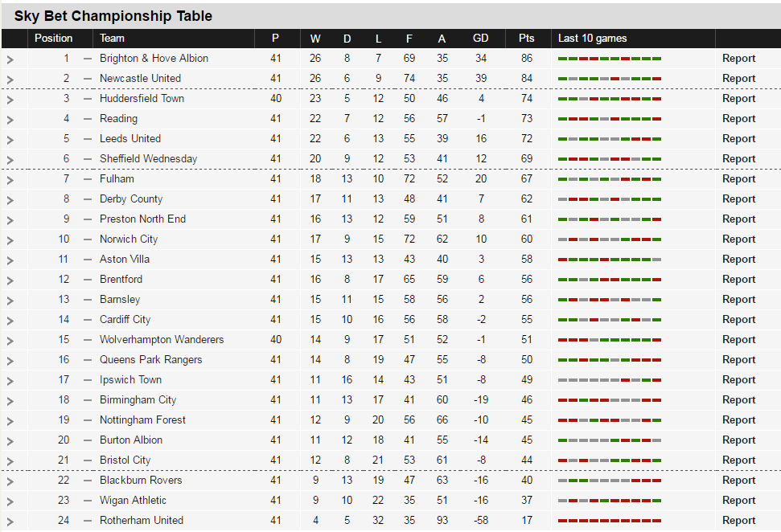Click Ipswich Town's last 10 games form bar
Image resolution: width=781 pixels, height=532 pixels.
(x=610, y=380)
